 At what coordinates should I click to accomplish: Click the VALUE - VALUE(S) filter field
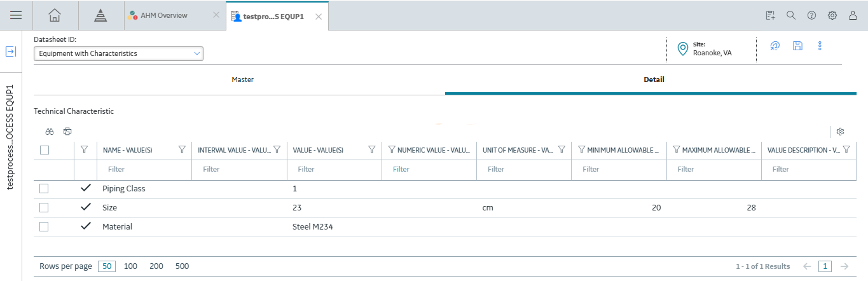click(334, 169)
